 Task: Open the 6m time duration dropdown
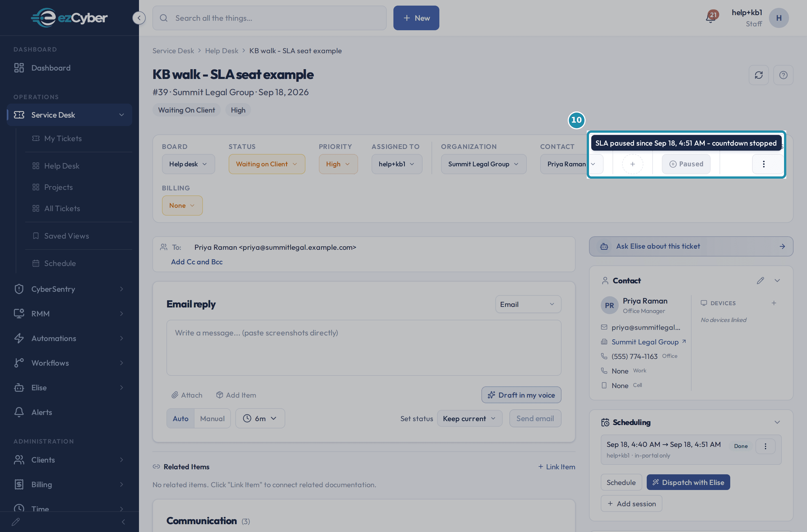point(260,419)
